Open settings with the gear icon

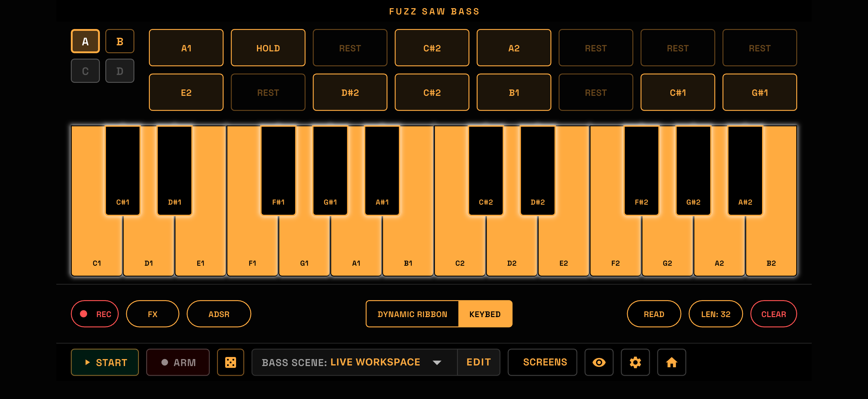(x=635, y=362)
